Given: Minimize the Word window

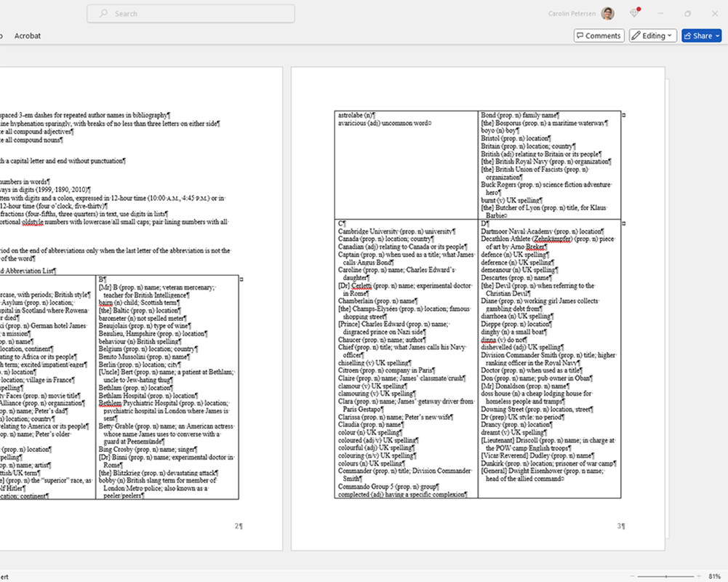Looking at the screenshot, I should (660, 14).
